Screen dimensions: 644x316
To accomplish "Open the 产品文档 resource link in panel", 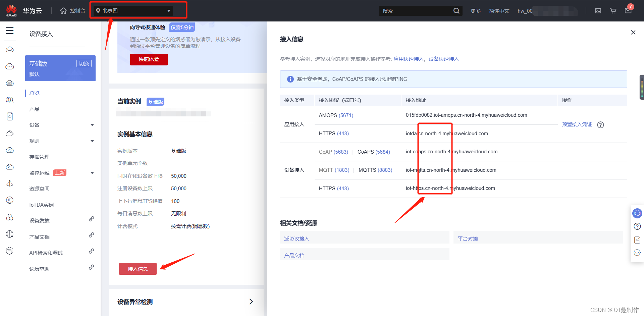I will [x=294, y=256].
